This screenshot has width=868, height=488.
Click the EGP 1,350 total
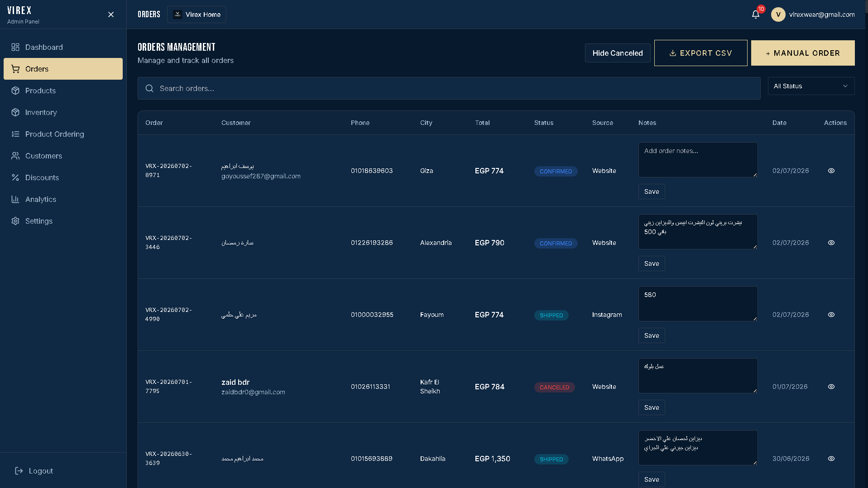point(493,459)
